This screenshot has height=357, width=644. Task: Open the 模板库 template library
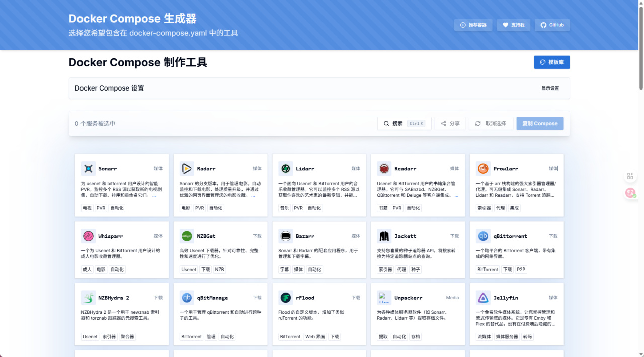(552, 62)
